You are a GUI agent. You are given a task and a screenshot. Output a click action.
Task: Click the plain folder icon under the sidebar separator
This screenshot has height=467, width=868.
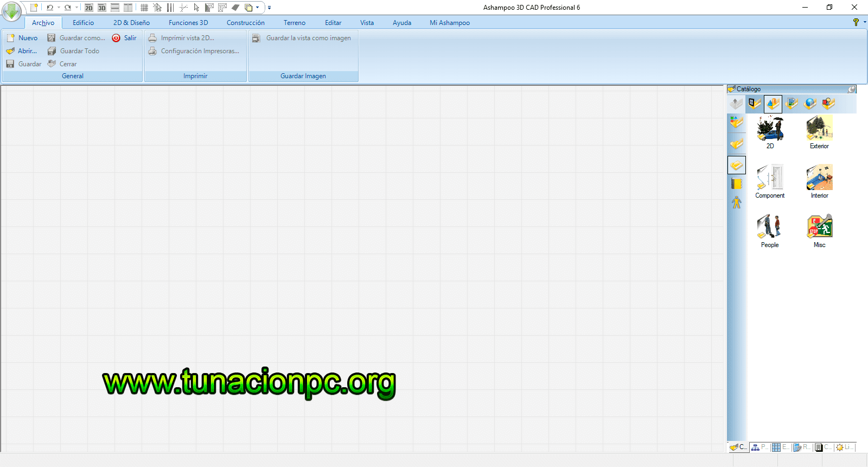click(736, 144)
